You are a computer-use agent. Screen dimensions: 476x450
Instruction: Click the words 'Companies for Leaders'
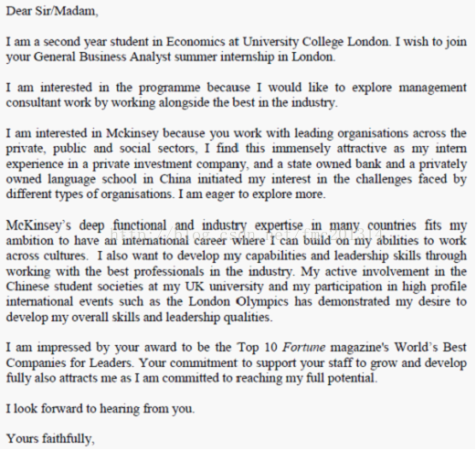point(69,363)
